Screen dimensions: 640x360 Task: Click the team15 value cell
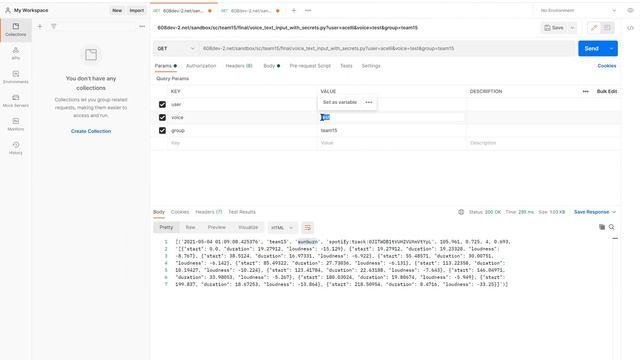[392, 131]
